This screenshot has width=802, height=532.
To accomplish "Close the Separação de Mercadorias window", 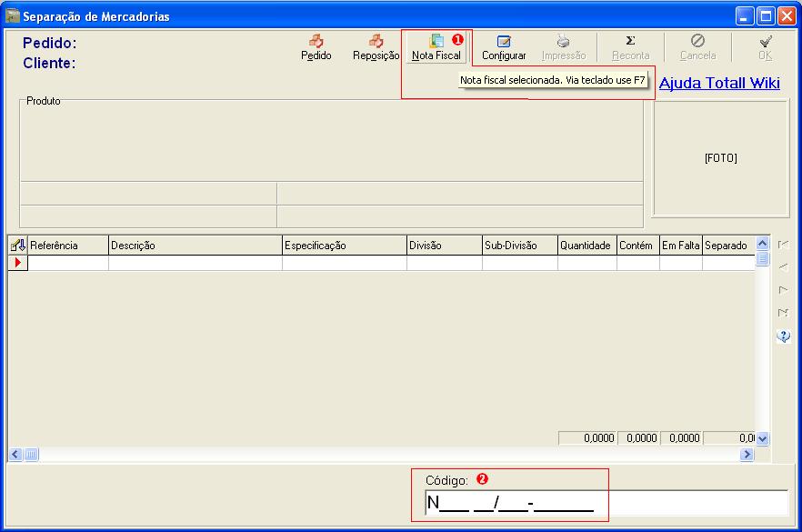I will 787,16.
